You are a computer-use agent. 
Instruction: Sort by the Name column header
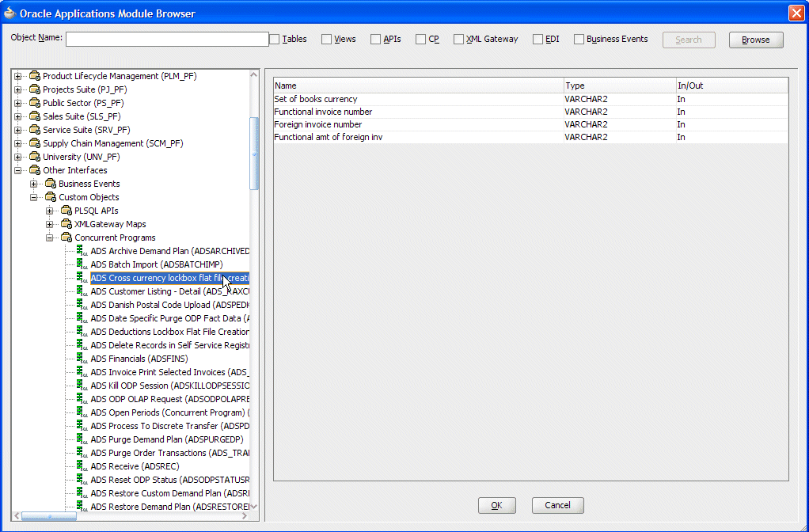coord(419,85)
